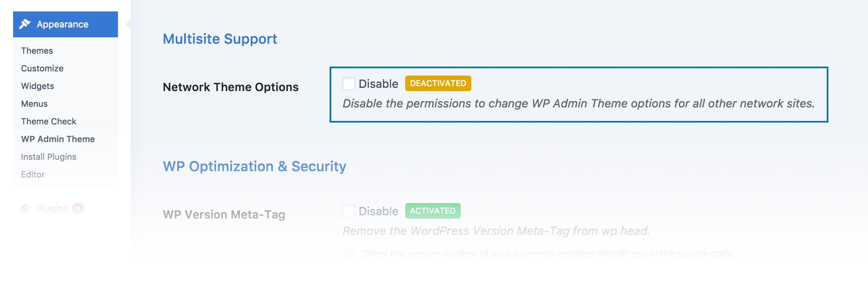The height and width of the screenshot is (306, 868).
Task: Open the Widgets submenu page
Action: pos(38,86)
